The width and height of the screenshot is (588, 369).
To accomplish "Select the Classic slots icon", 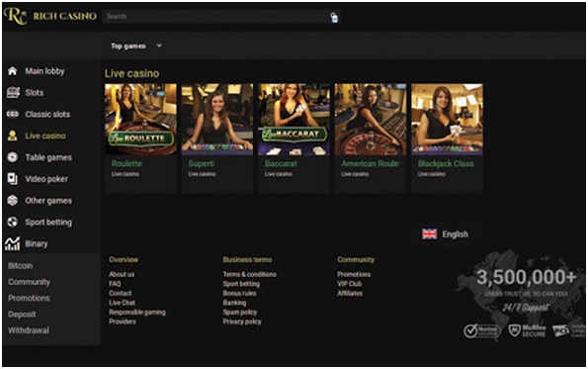I will [x=13, y=114].
